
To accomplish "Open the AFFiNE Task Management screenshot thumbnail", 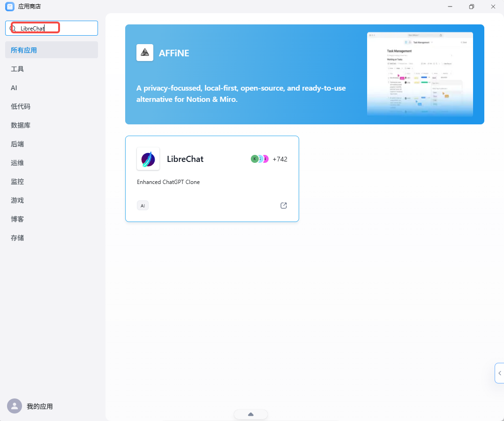I will (x=420, y=74).
